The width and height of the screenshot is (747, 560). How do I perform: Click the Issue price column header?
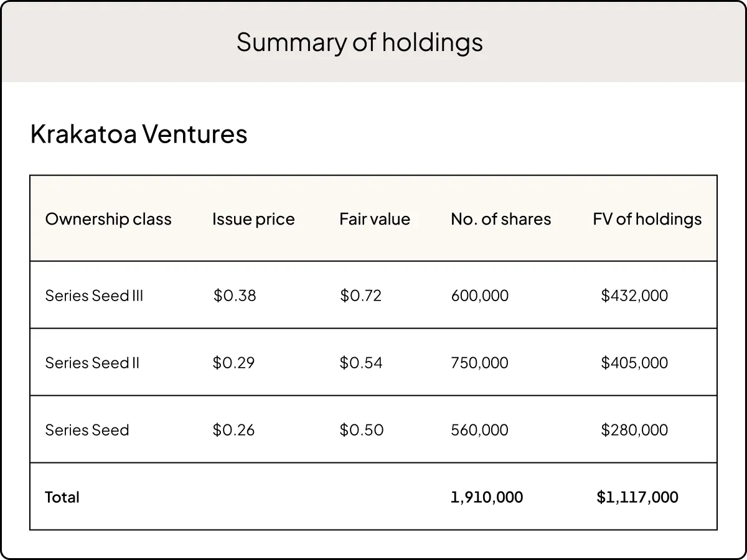coord(253,219)
